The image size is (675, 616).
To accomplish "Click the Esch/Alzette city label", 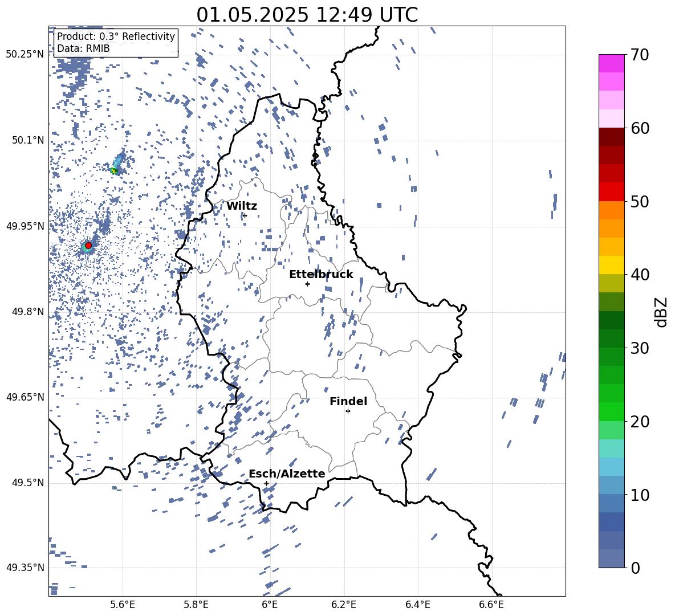I will pyautogui.click(x=287, y=474).
